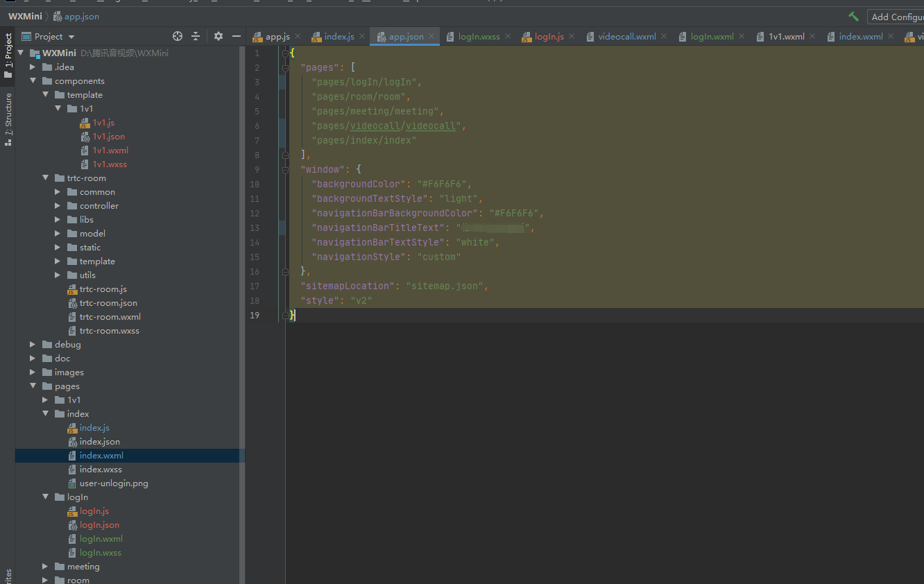Expand the doc folder arrow
The image size is (924, 584).
33,359
